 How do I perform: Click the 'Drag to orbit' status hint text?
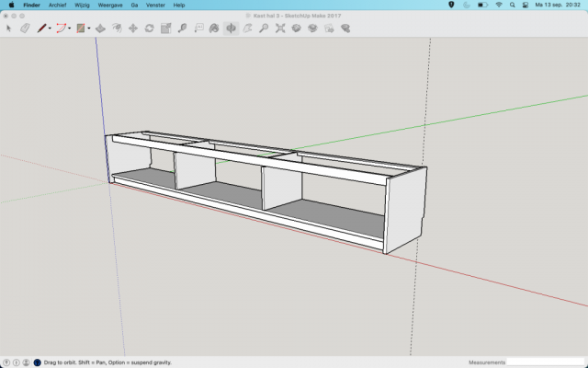(107, 362)
